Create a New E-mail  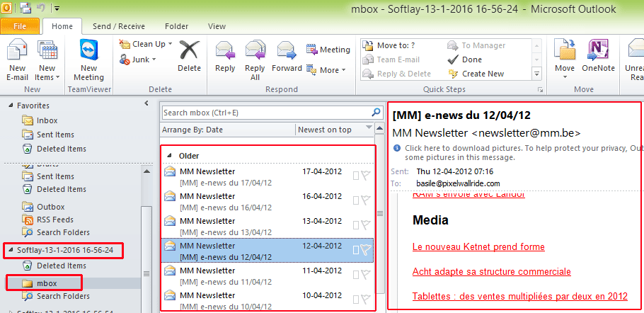(17, 61)
